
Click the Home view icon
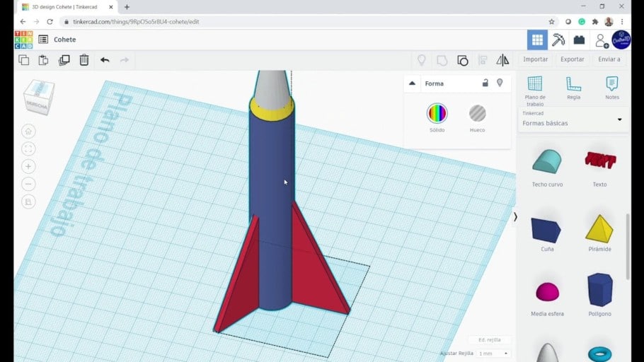point(28,132)
